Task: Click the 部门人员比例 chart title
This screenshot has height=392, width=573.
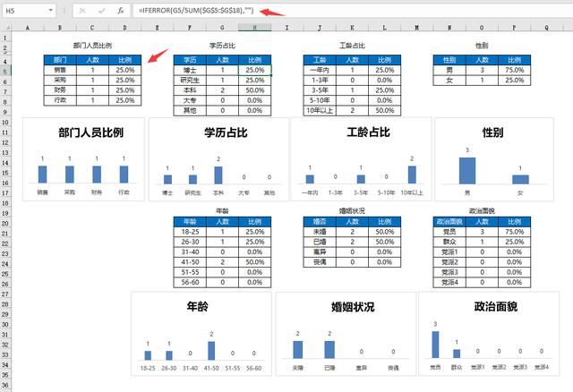Action: point(90,132)
